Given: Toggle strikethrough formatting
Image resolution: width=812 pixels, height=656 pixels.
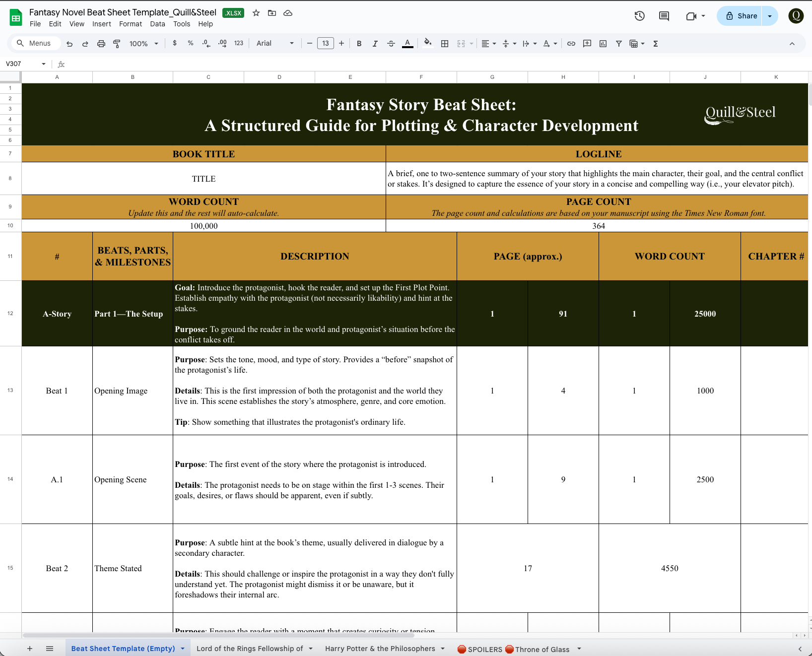Looking at the screenshot, I should pos(391,44).
